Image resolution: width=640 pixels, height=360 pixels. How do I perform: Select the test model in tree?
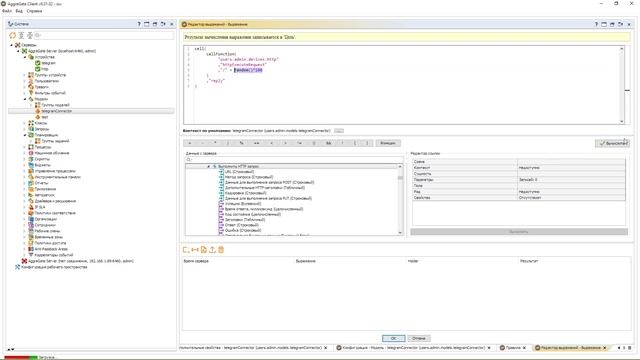(x=45, y=117)
